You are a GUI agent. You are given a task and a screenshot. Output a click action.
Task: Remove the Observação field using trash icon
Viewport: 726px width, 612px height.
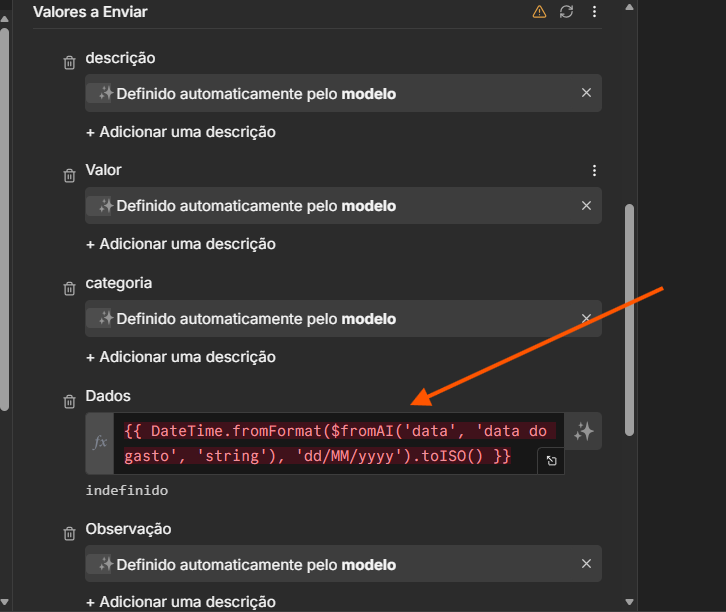point(70,533)
